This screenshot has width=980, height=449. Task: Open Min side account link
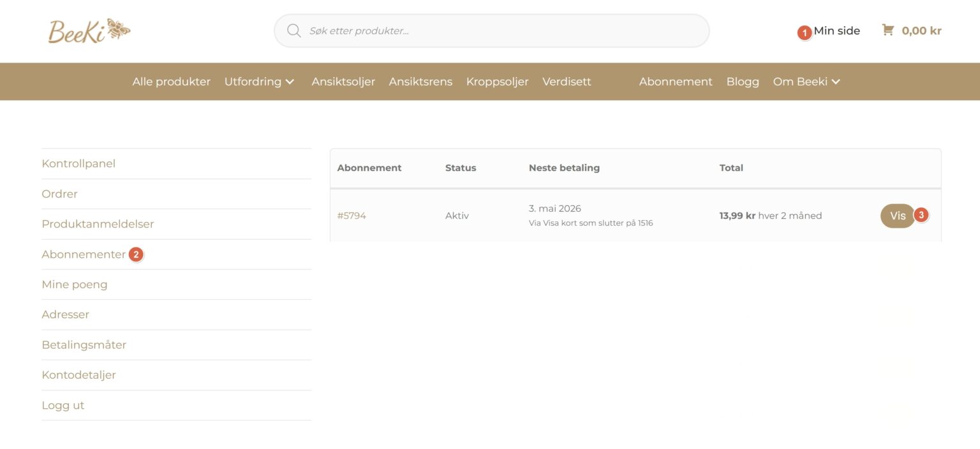click(836, 31)
